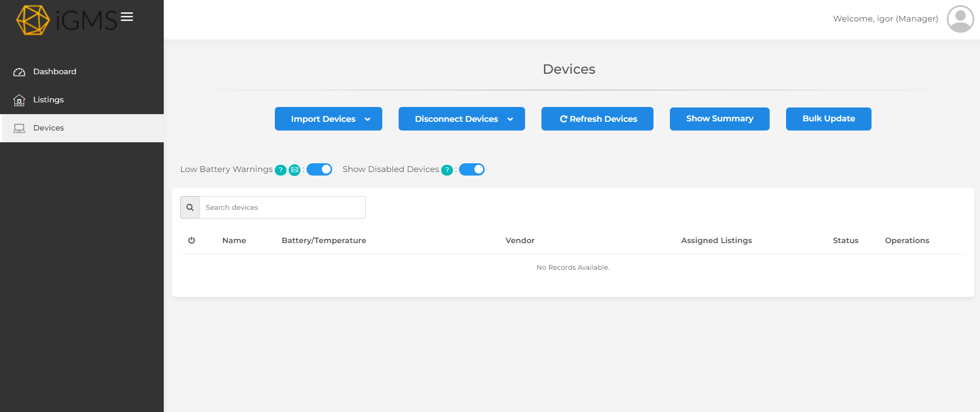This screenshot has width=980, height=412.
Task: Open the Disconnect Devices dropdown
Action: (x=461, y=119)
